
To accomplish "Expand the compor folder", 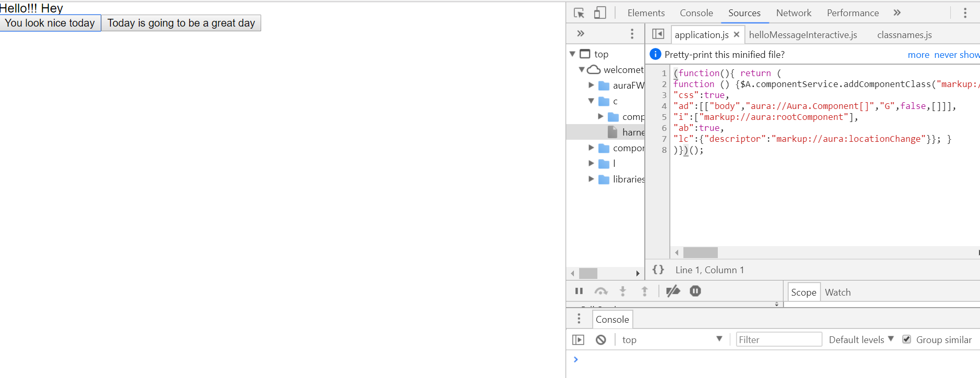I will click(591, 148).
